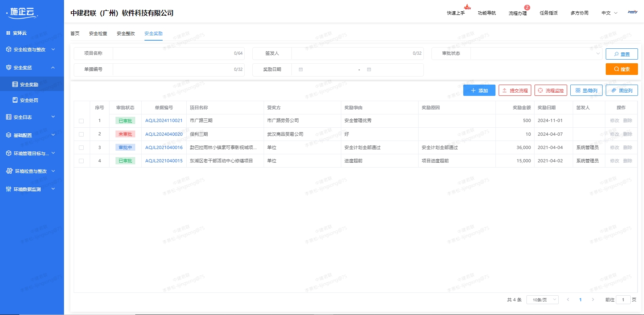Viewport: 644px width, 315px height.
Task: Click the 重置 button
Action: (622, 54)
